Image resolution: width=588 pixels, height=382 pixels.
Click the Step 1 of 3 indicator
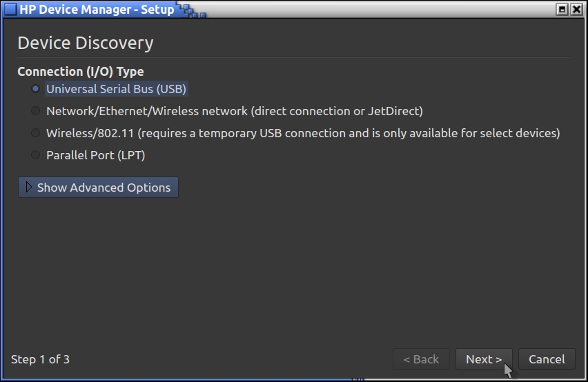coord(41,359)
